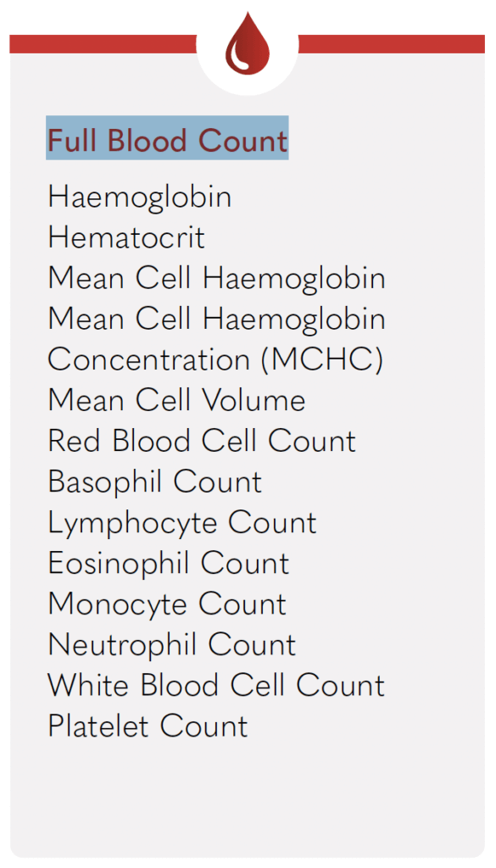This screenshot has height=868, width=496.
Task: Select Neutrophil Count entry
Action: [172, 644]
